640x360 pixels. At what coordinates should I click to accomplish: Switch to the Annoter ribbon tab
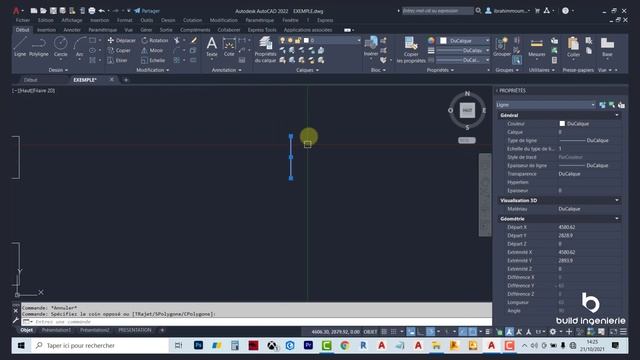tap(72, 30)
